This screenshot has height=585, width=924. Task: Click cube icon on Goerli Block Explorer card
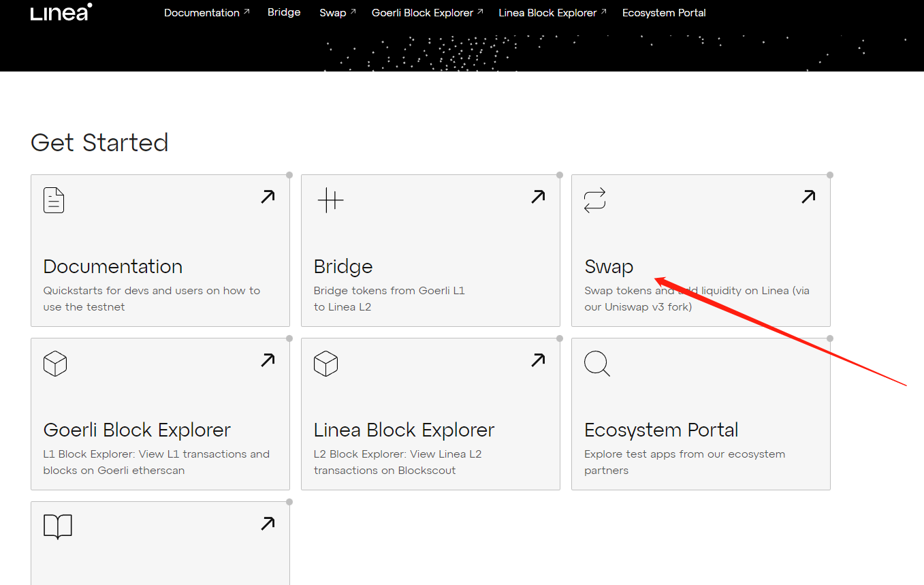click(55, 364)
